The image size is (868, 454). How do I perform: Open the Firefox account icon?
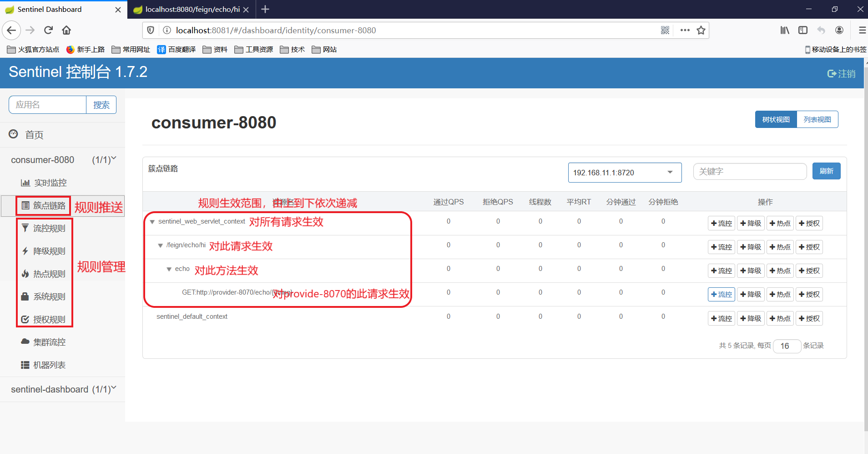(x=839, y=31)
